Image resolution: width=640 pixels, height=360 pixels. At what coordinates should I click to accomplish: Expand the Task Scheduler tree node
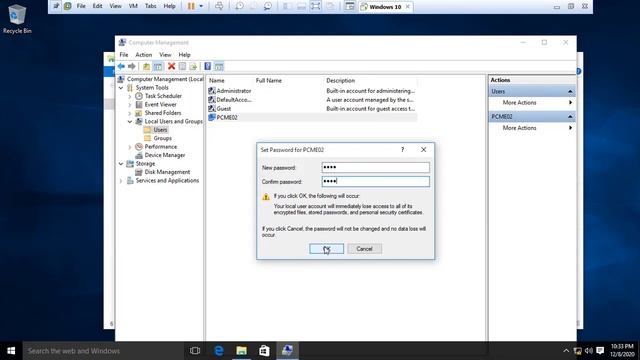130,96
